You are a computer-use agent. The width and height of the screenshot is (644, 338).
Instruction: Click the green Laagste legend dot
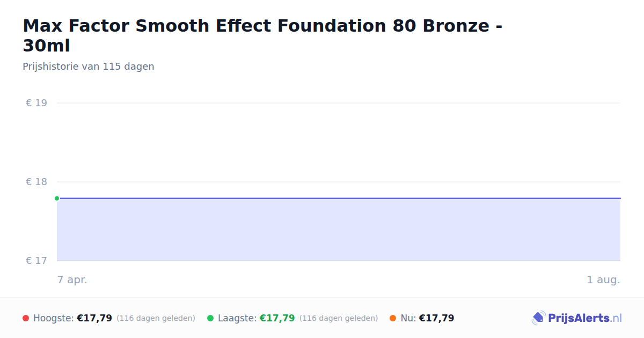210,318
